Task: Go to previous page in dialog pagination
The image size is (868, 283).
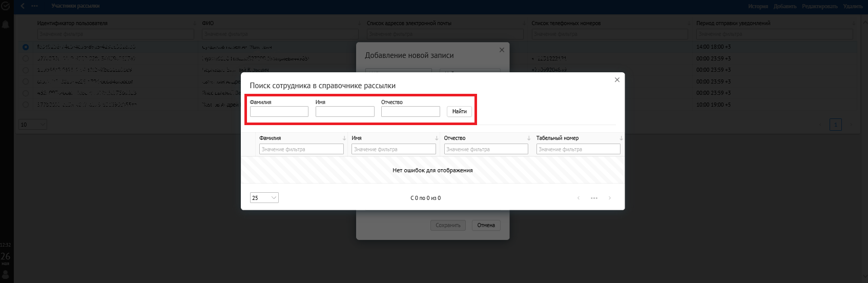Action: pos(578,198)
